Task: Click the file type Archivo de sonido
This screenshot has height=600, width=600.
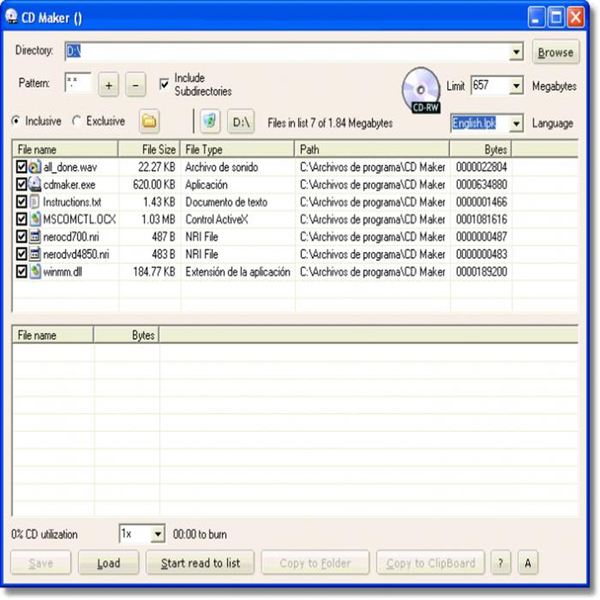Action: click(222, 167)
